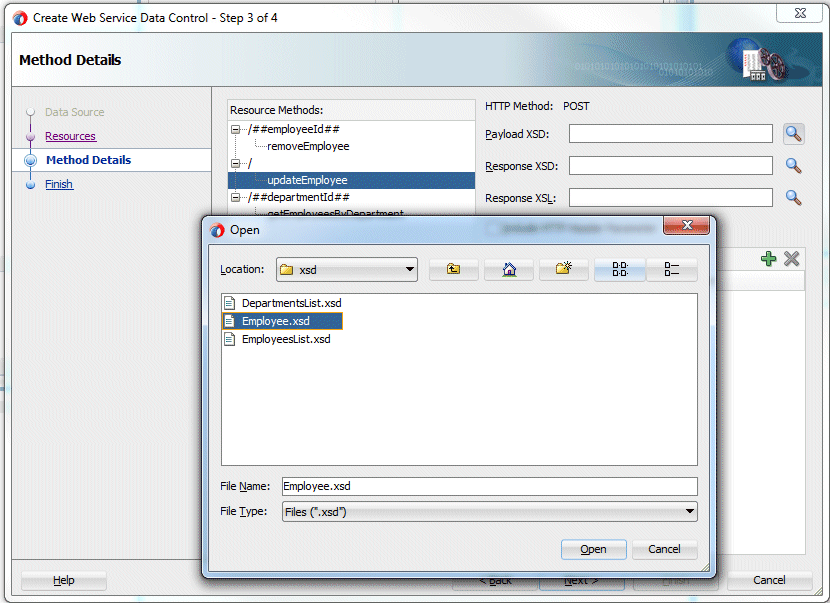This screenshot has height=603, width=830.
Task: Create a new folder in Open dialog
Action: [563, 269]
